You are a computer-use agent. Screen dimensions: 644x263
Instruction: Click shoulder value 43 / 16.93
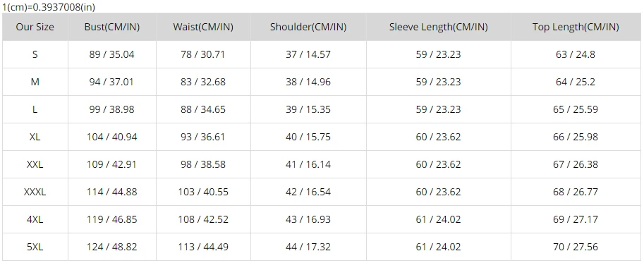(308, 219)
